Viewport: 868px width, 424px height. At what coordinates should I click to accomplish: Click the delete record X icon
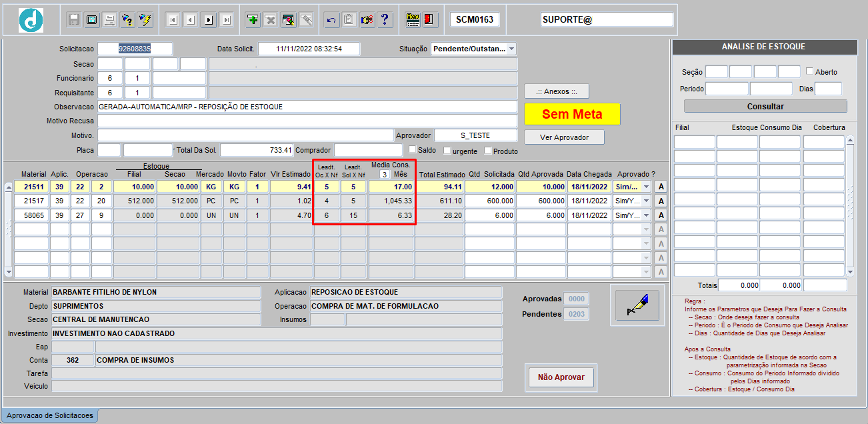click(270, 20)
